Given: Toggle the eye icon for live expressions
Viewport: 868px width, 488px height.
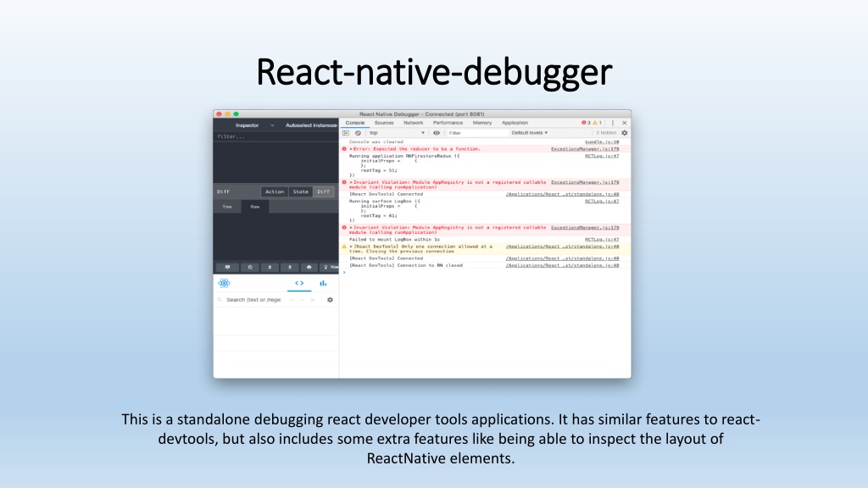Looking at the screenshot, I should click(437, 133).
